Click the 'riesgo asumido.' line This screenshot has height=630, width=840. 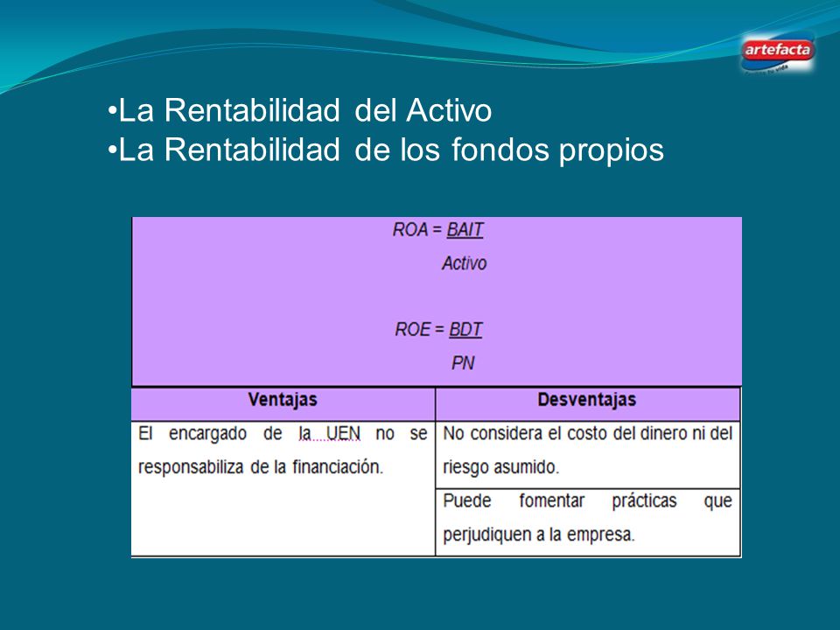500,467
